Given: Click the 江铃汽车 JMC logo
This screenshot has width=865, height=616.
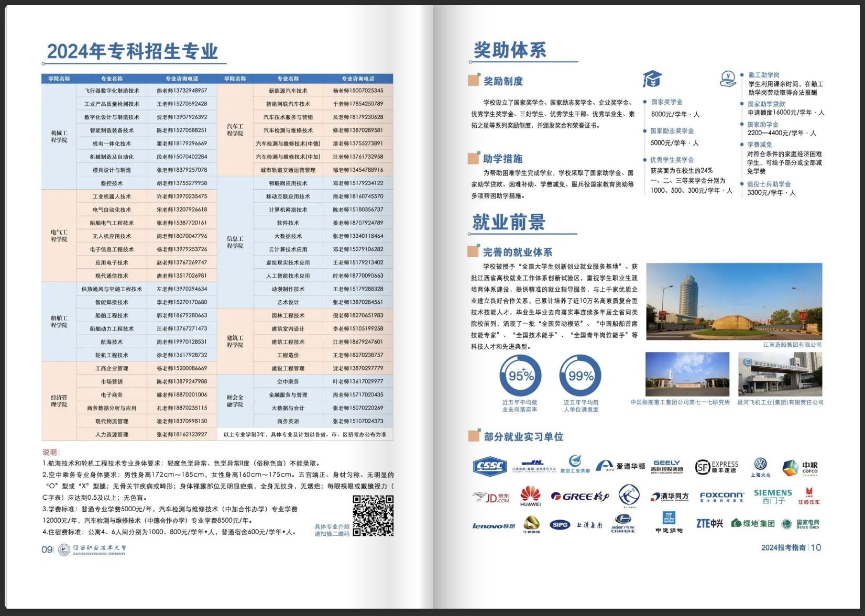Looking at the screenshot, I should 809,496.
